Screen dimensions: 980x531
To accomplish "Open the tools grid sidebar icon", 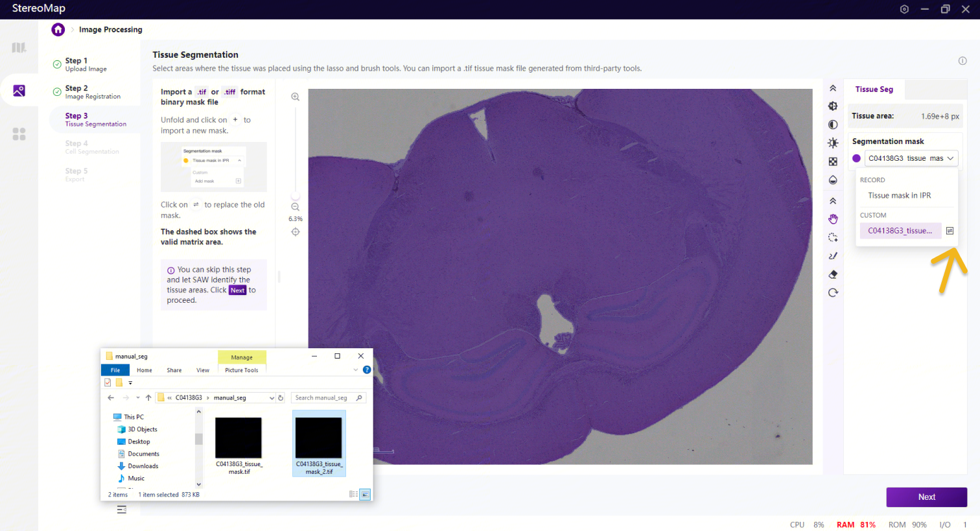I will pos(19,134).
